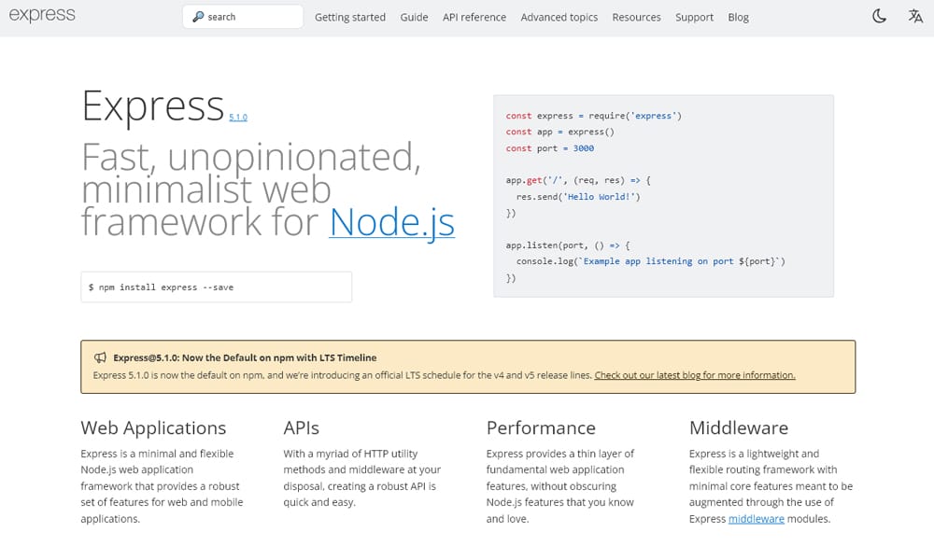Click the Hello World code example block
Viewport: 934px width, 560px height.
(662, 196)
